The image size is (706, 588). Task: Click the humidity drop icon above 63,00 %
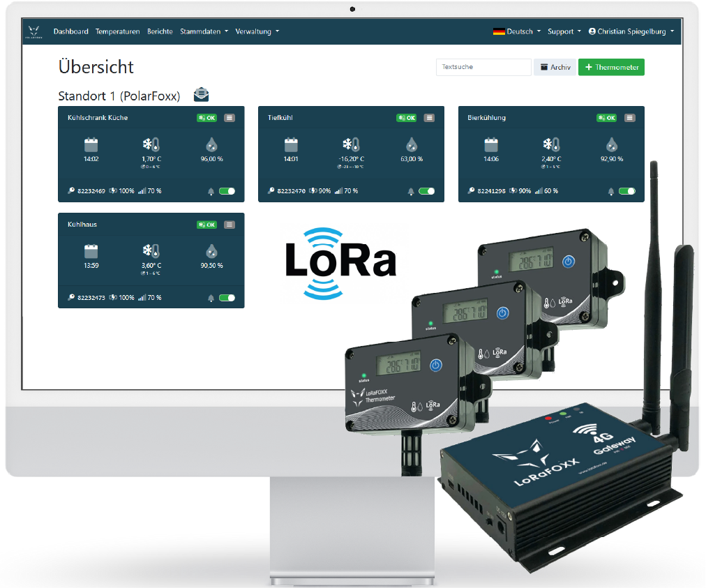tap(412, 144)
